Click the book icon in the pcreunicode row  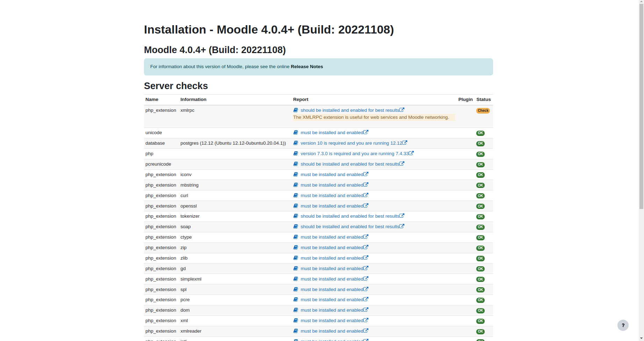tap(296, 164)
